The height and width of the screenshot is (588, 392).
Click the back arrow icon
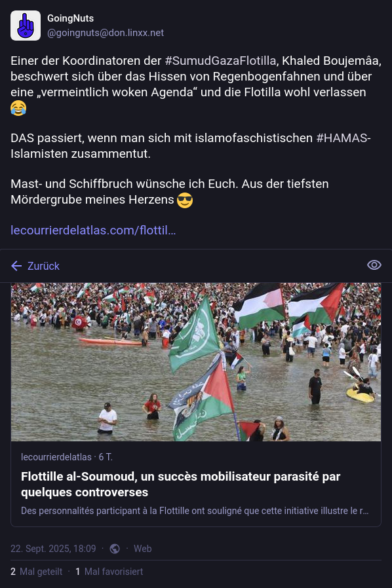click(16, 266)
